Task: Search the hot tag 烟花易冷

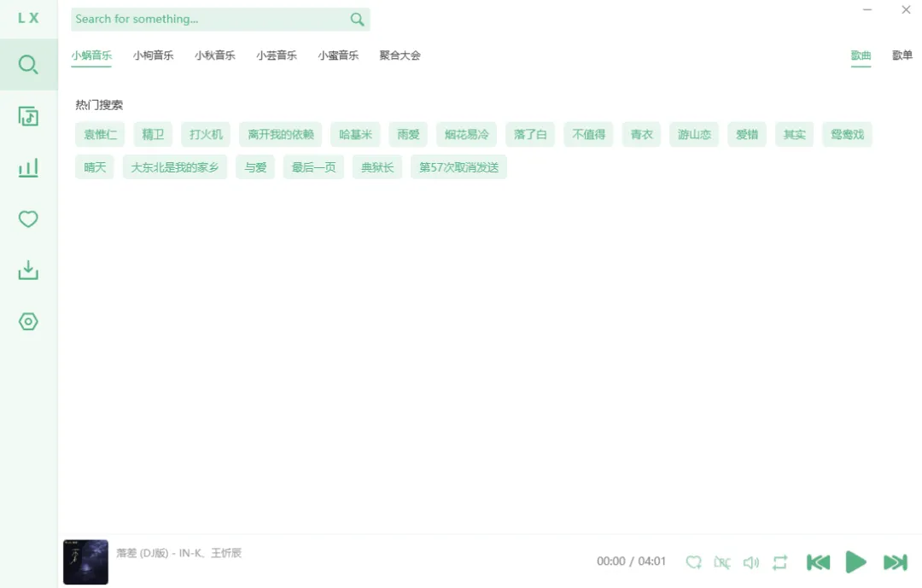Action: pos(466,135)
